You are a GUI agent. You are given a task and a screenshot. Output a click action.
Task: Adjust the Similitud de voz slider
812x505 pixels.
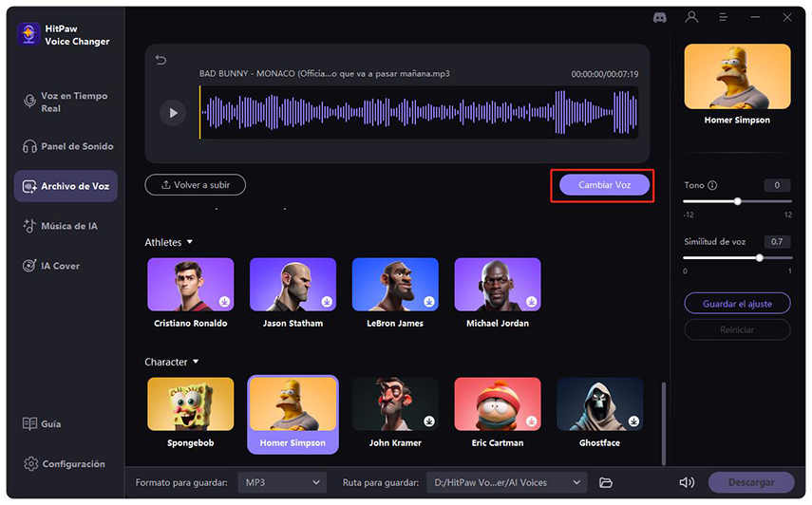tap(759, 257)
